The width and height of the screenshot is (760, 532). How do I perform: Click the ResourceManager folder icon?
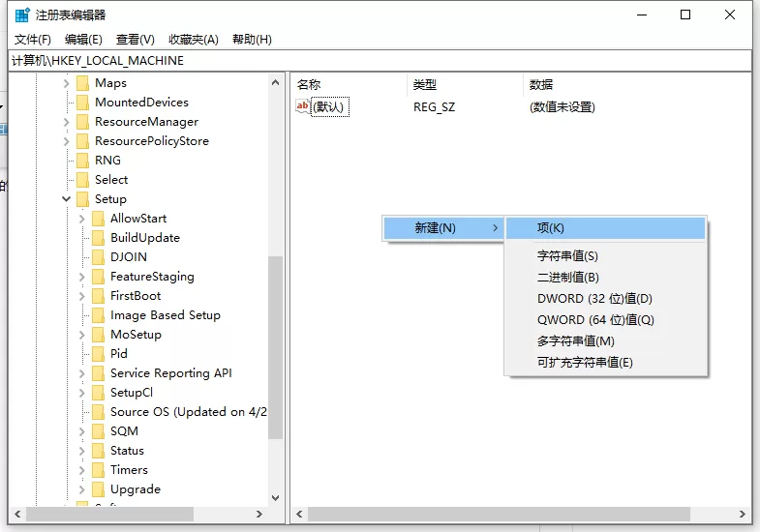click(83, 122)
